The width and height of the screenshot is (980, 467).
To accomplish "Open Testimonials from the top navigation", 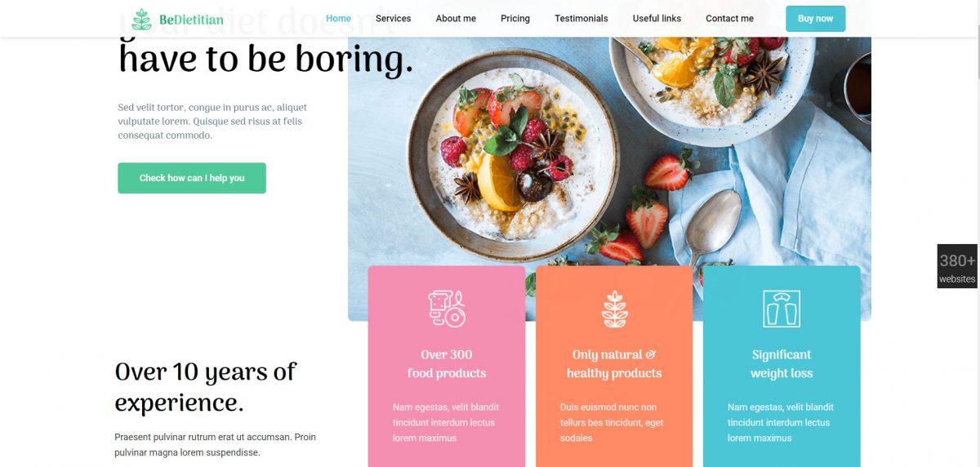I will 581,18.
